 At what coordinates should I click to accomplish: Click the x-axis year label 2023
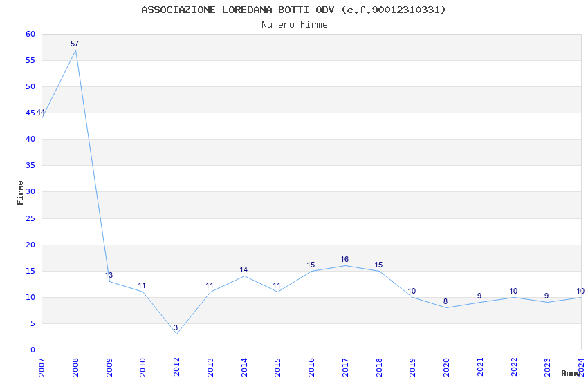[547, 368]
